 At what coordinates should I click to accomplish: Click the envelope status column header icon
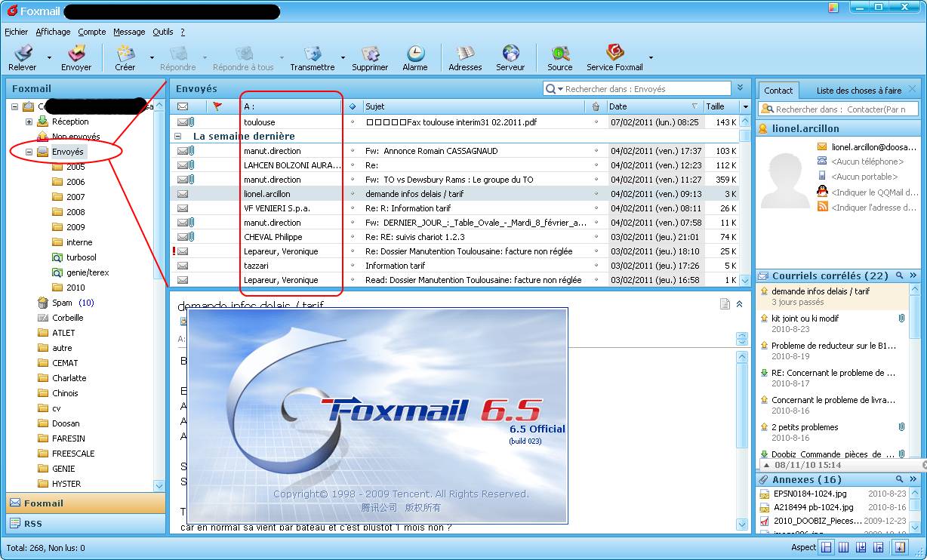[x=183, y=106]
